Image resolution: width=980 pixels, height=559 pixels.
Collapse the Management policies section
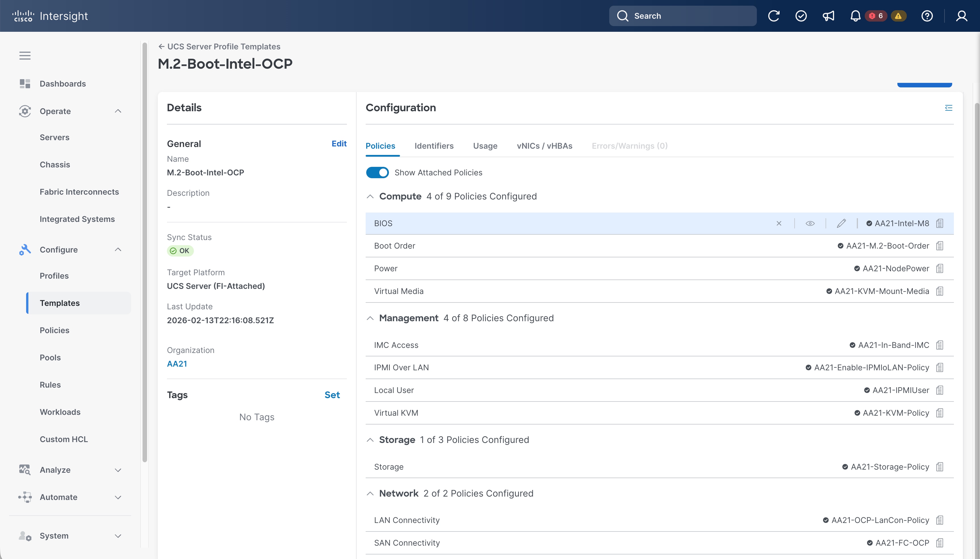[x=370, y=318]
